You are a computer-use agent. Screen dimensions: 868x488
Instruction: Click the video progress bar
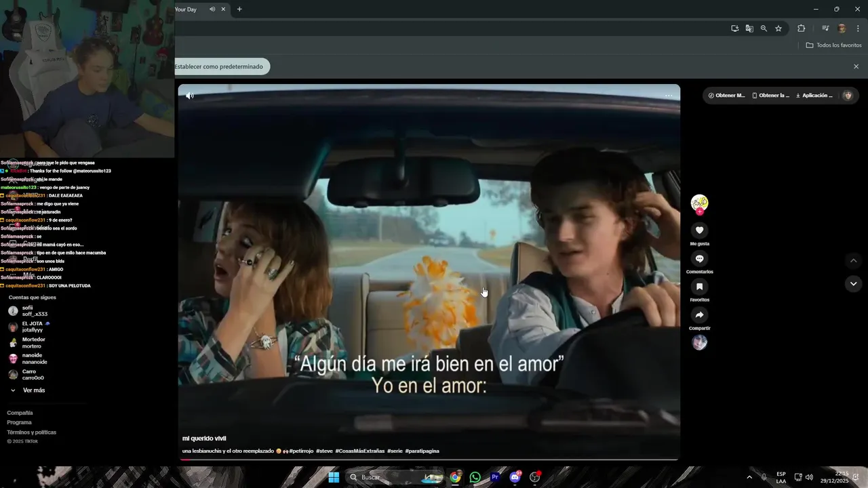click(x=429, y=460)
